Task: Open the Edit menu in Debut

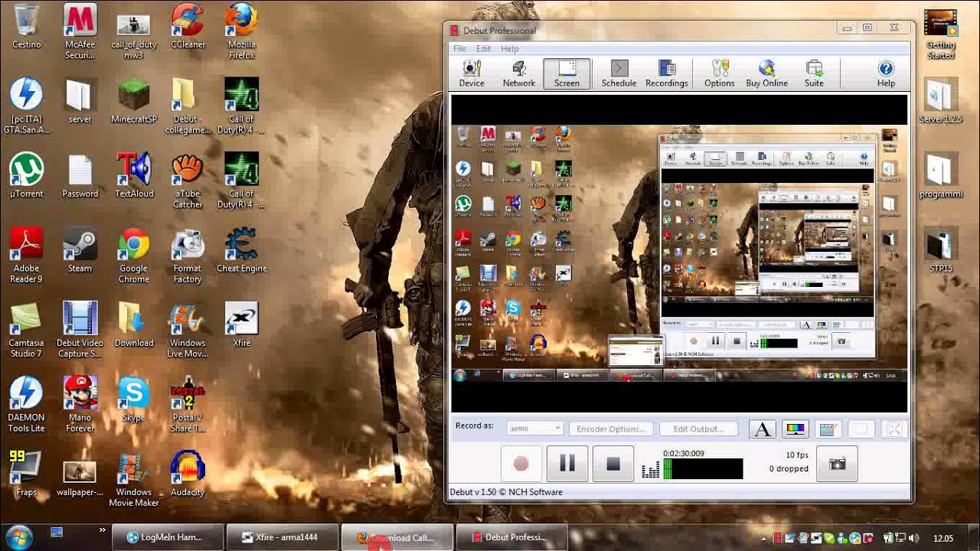Action: (x=483, y=48)
